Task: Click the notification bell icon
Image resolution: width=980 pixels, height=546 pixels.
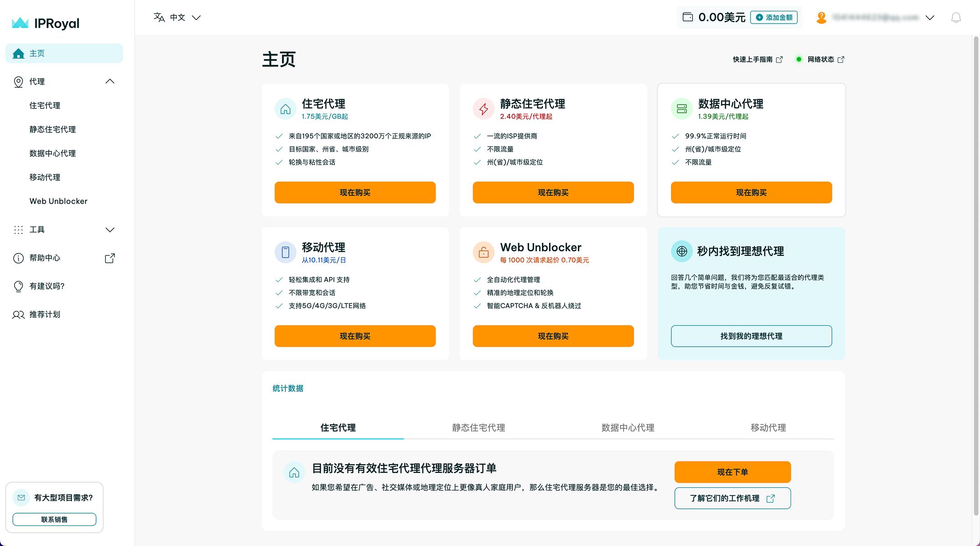Action: point(956,18)
